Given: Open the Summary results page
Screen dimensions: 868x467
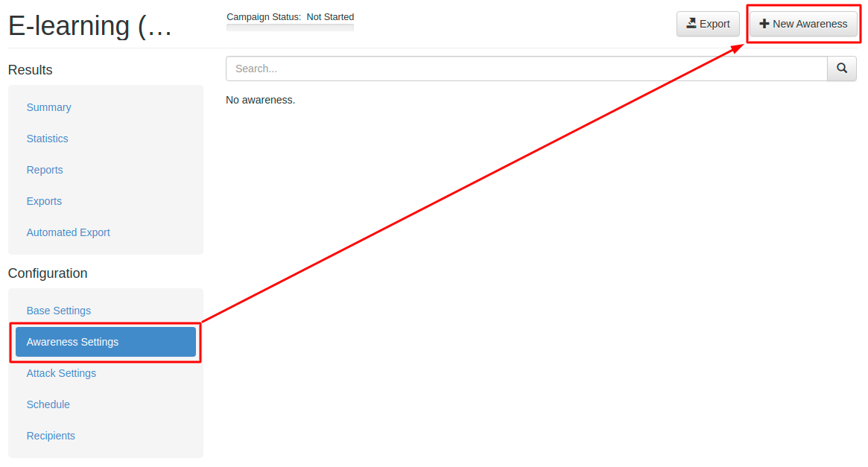Looking at the screenshot, I should 48,107.
